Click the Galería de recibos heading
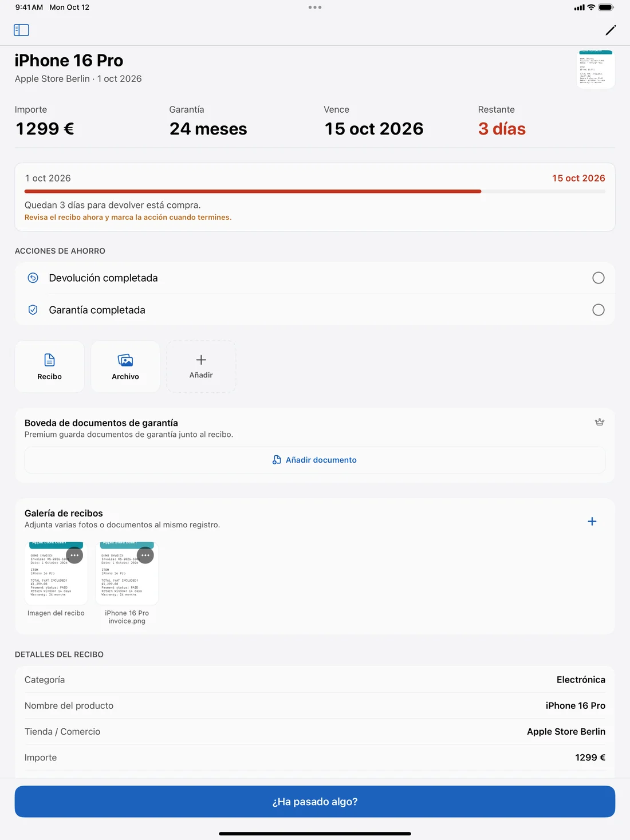Screen dimensions: 630x840 (x=64, y=513)
